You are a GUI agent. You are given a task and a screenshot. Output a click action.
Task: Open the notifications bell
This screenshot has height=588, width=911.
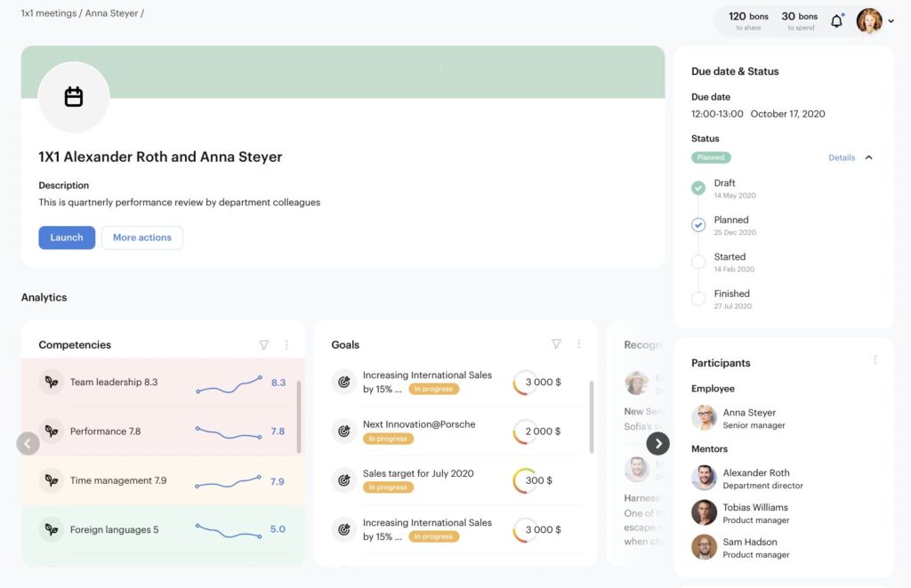(836, 21)
